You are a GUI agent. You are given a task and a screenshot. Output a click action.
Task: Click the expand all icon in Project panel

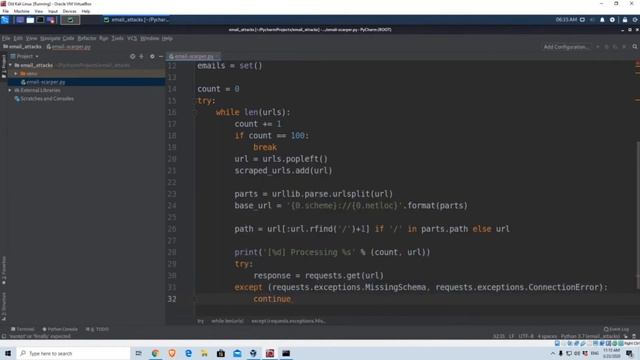click(x=142, y=56)
